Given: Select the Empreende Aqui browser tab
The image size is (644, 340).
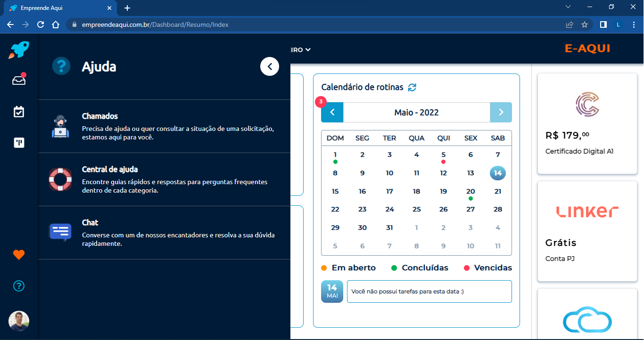Looking at the screenshot, I should coord(60,8).
